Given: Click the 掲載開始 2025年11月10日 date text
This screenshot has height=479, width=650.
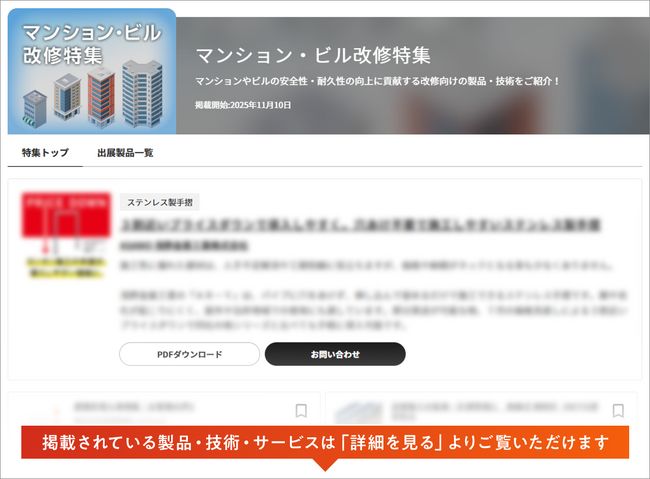Looking at the screenshot, I should 243,104.
